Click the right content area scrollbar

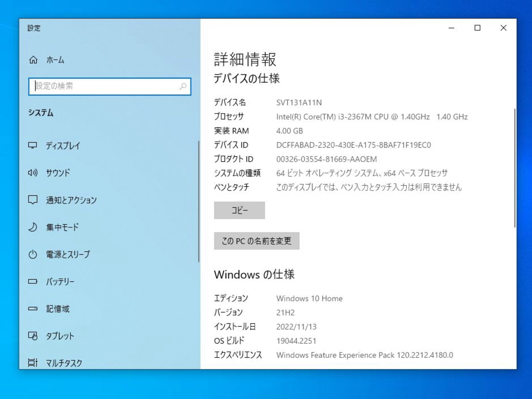pos(515,168)
